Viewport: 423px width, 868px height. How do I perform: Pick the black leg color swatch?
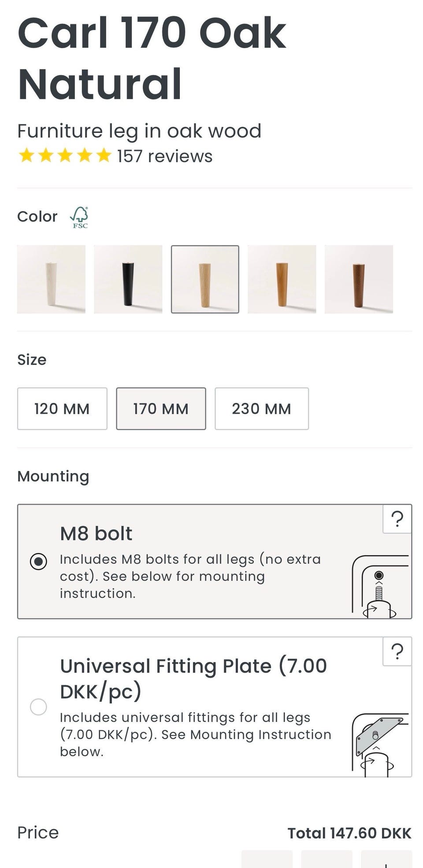click(x=128, y=279)
